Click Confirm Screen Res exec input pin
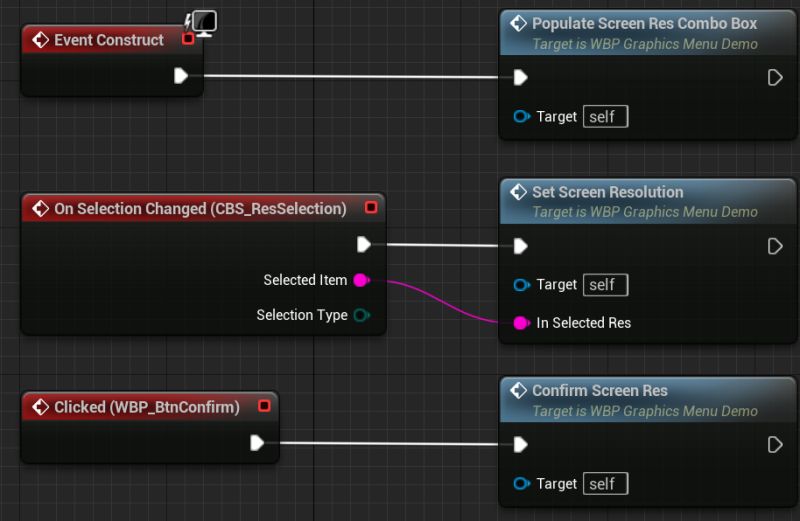This screenshot has height=521, width=800. pos(520,444)
